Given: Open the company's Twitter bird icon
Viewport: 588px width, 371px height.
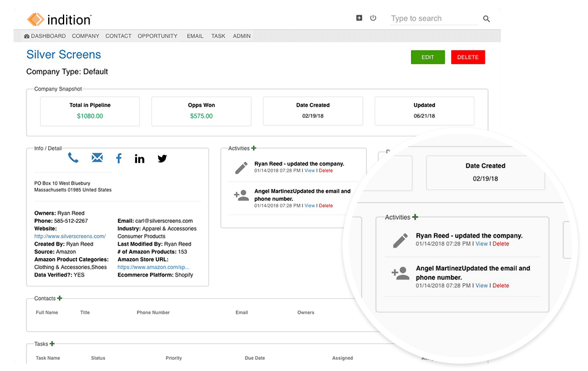Looking at the screenshot, I should [162, 159].
